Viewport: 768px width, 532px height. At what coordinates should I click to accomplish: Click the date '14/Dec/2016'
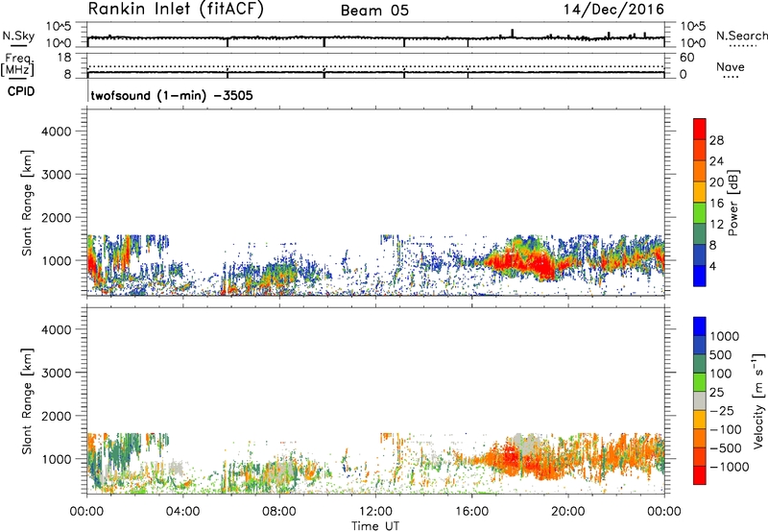coord(613,10)
